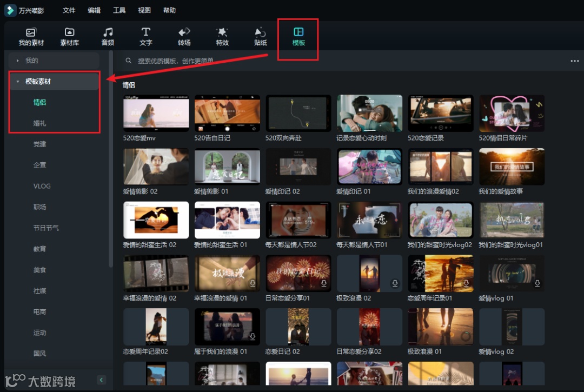Download the 恋爱周年记录01 template
The image size is (584, 392).
pyautogui.click(x=466, y=283)
